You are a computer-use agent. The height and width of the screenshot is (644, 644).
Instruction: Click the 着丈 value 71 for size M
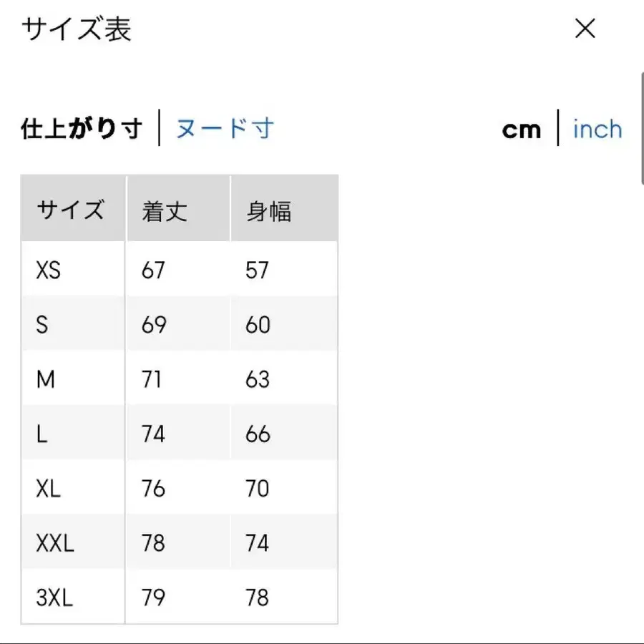[152, 379]
